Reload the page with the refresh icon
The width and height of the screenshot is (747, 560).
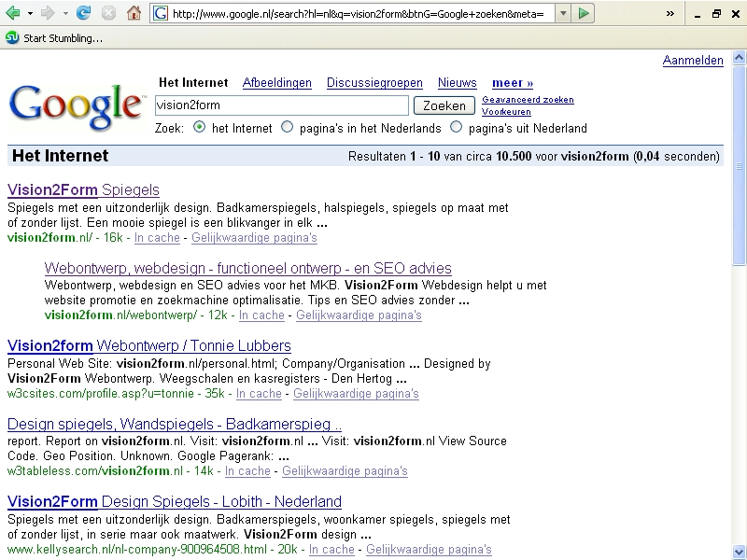click(x=84, y=13)
